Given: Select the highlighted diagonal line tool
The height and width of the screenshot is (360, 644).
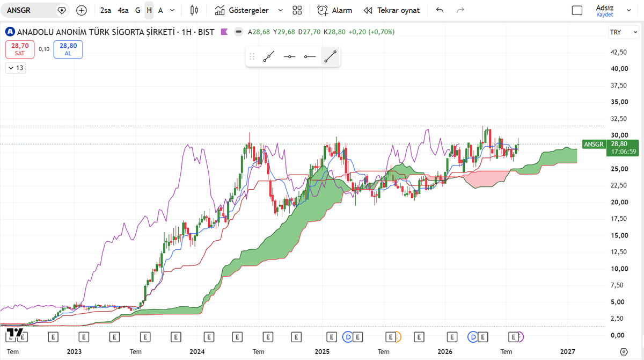Looking at the screenshot, I should [x=330, y=56].
